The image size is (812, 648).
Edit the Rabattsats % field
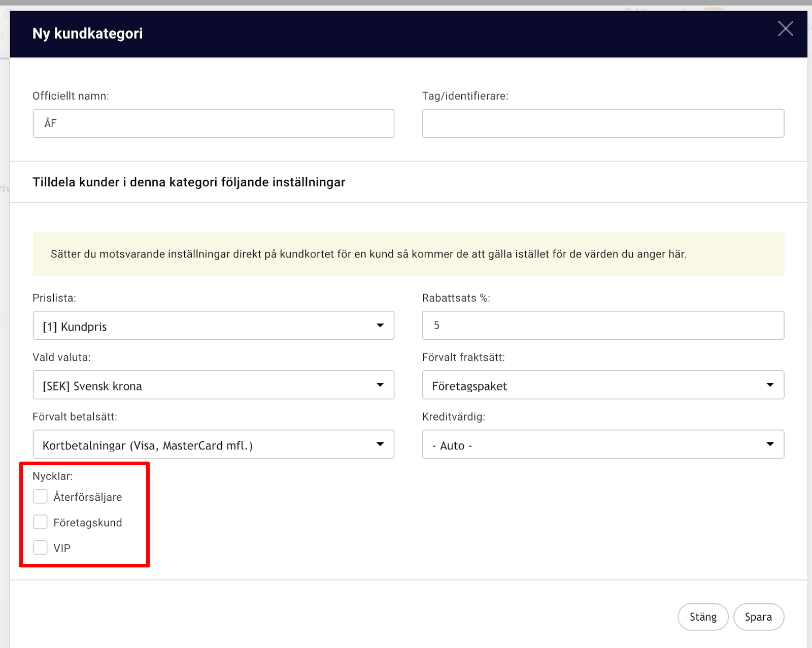[603, 326]
